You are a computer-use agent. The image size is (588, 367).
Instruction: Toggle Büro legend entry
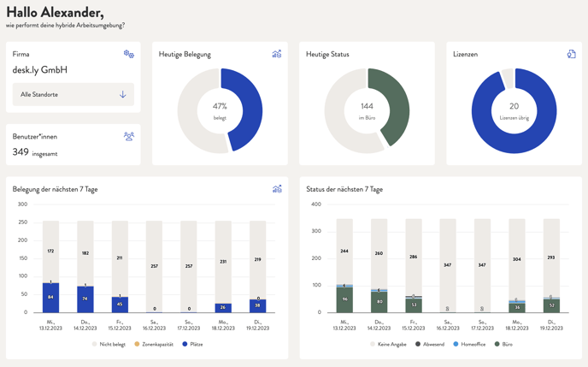coord(503,344)
